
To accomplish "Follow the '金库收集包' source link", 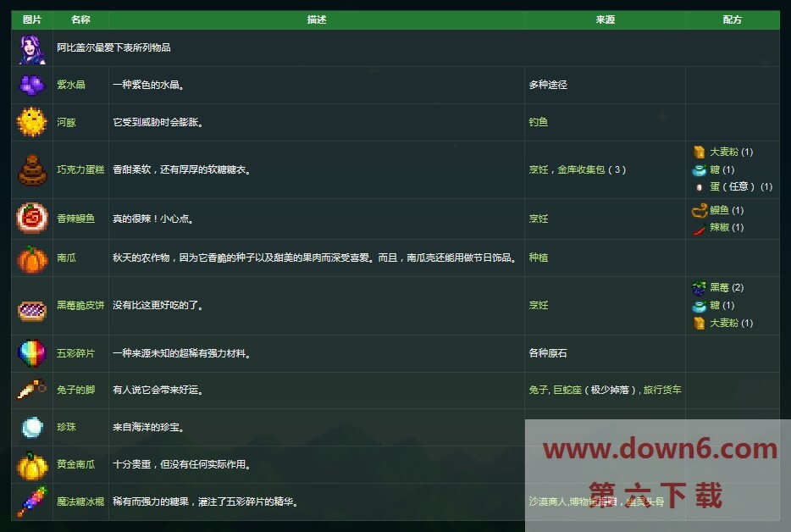I will click(581, 169).
